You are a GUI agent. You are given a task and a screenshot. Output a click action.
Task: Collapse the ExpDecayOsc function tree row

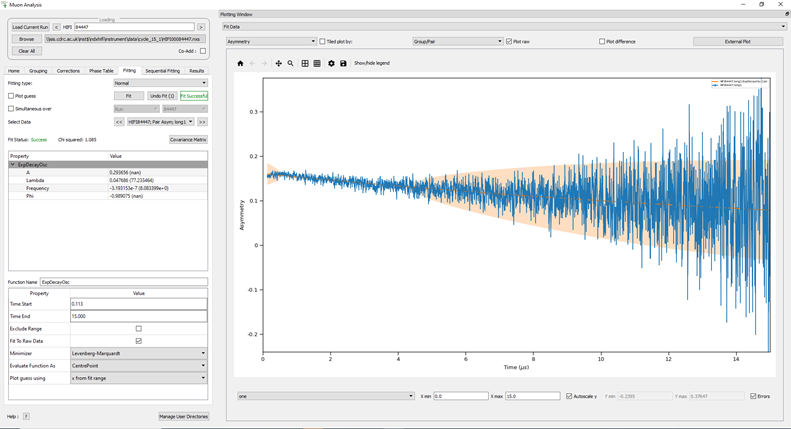tap(13, 164)
